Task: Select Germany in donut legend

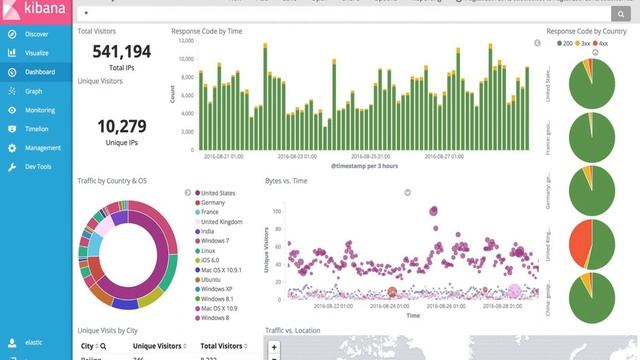Action: point(210,202)
